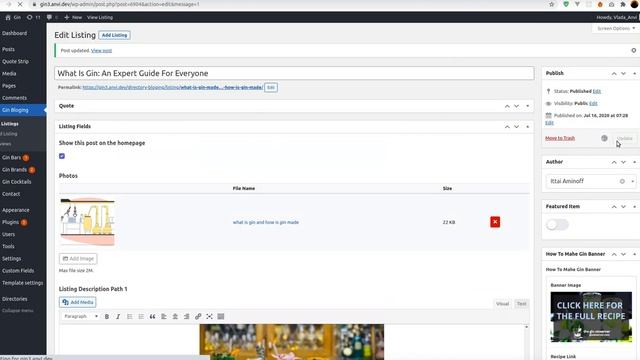Edit the permalink with Edit button
640x360 pixels.
click(271, 87)
